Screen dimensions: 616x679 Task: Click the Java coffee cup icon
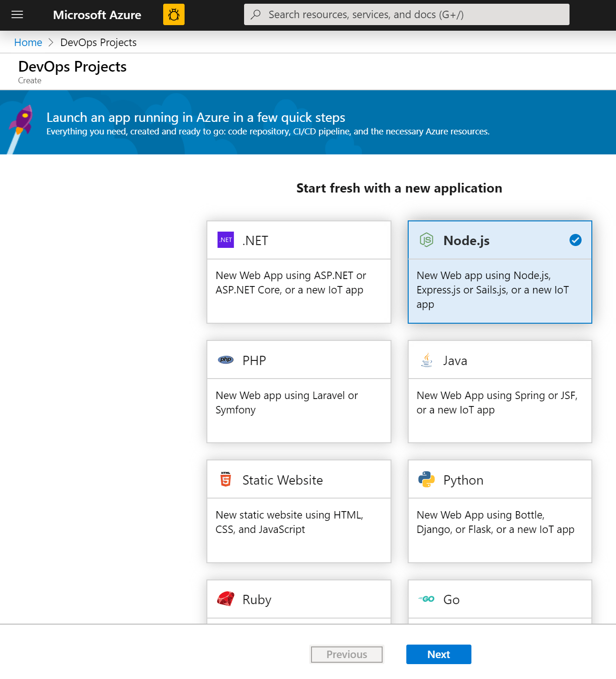(x=426, y=359)
